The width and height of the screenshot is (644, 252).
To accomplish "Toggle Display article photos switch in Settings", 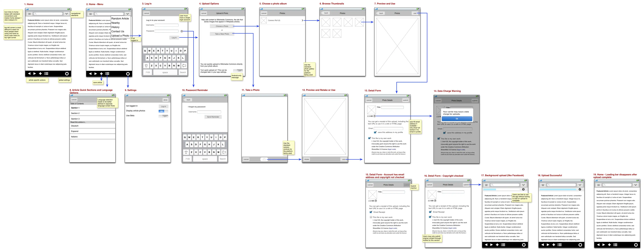I will 163,111.
